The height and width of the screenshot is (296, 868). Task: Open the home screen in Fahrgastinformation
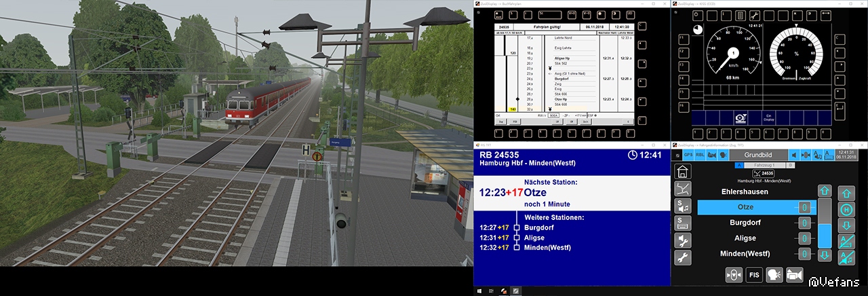tap(683, 171)
